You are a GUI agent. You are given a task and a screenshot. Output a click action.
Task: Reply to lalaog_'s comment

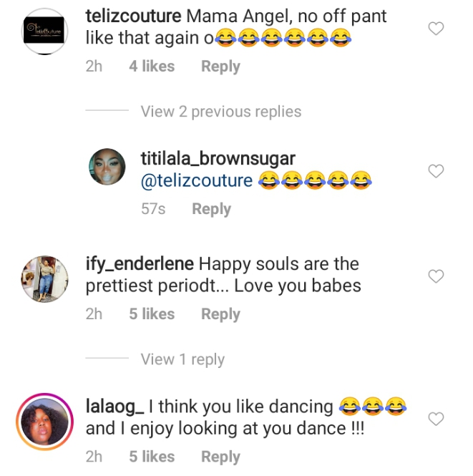click(220, 457)
